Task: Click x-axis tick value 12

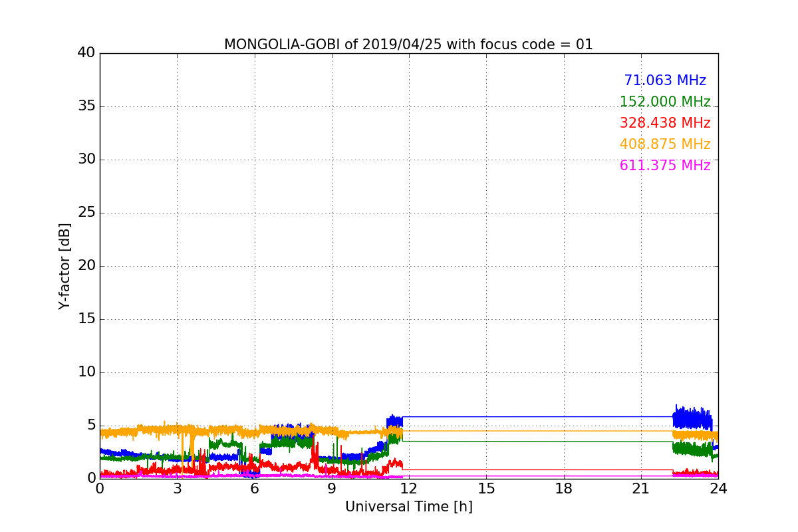Action: [x=409, y=489]
